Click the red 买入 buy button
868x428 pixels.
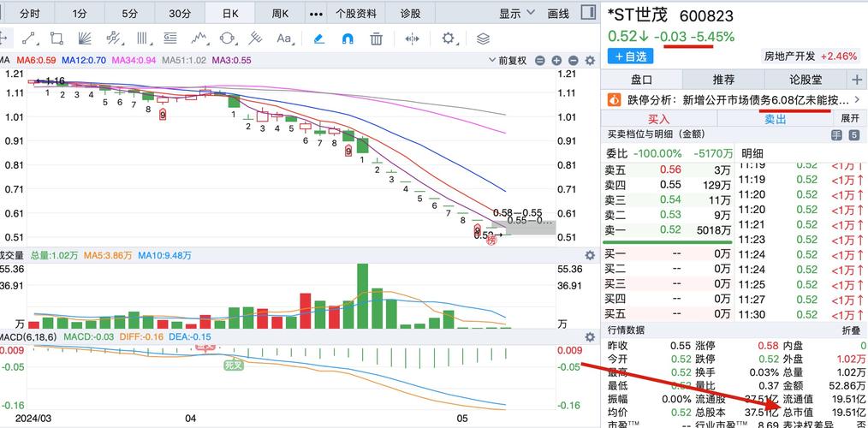659,118
